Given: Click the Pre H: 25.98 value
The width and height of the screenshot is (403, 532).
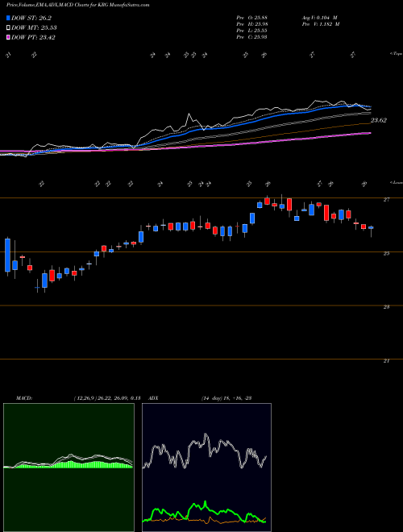Looking at the screenshot, I should (252, 24).
